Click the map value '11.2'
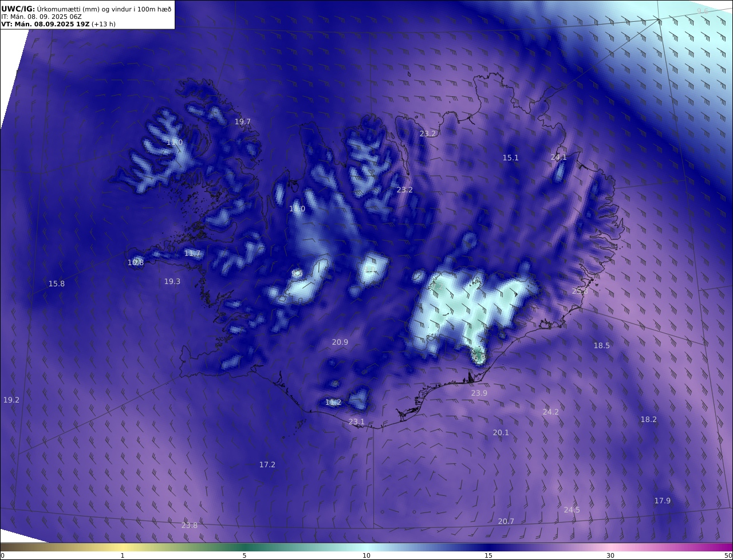This screenshot has width=733, height=560. (333, 402)
